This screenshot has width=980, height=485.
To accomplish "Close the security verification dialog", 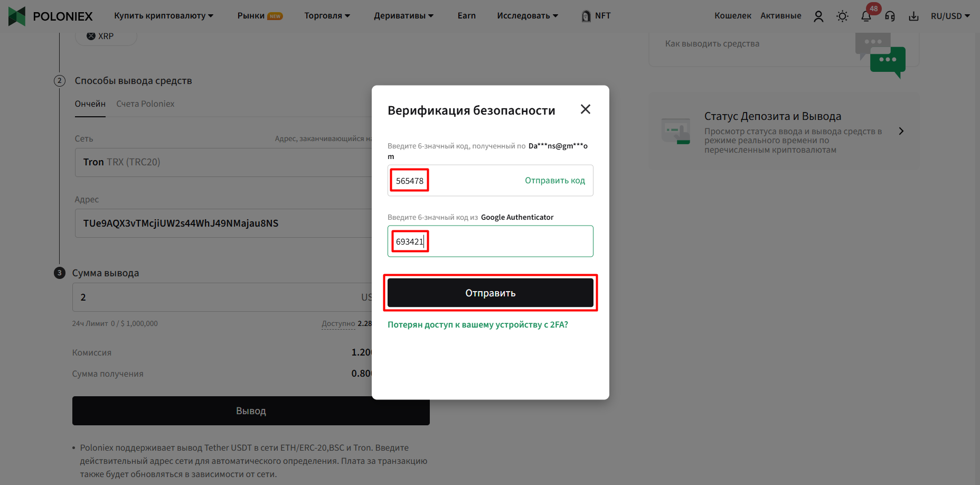I will 586,109.
